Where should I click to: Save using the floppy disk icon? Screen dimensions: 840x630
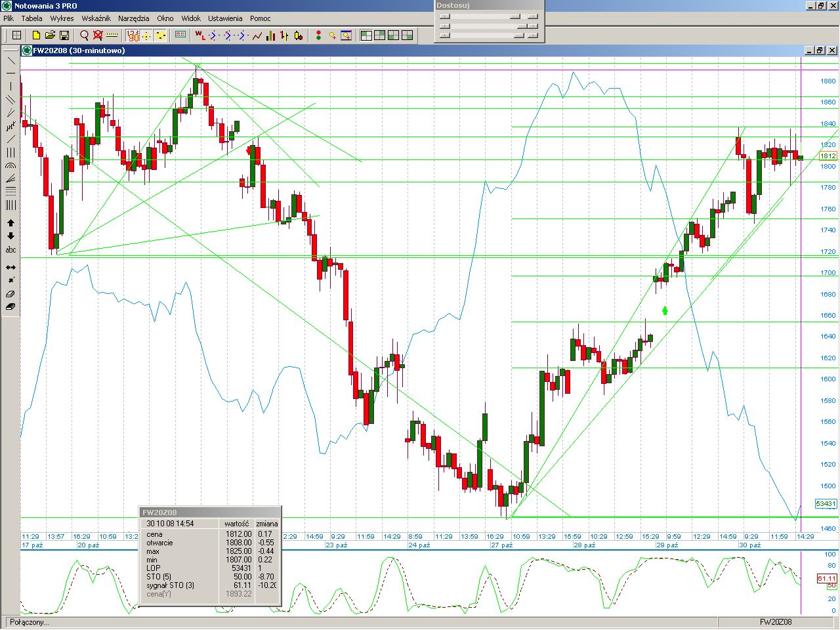(x=64, y=35)
